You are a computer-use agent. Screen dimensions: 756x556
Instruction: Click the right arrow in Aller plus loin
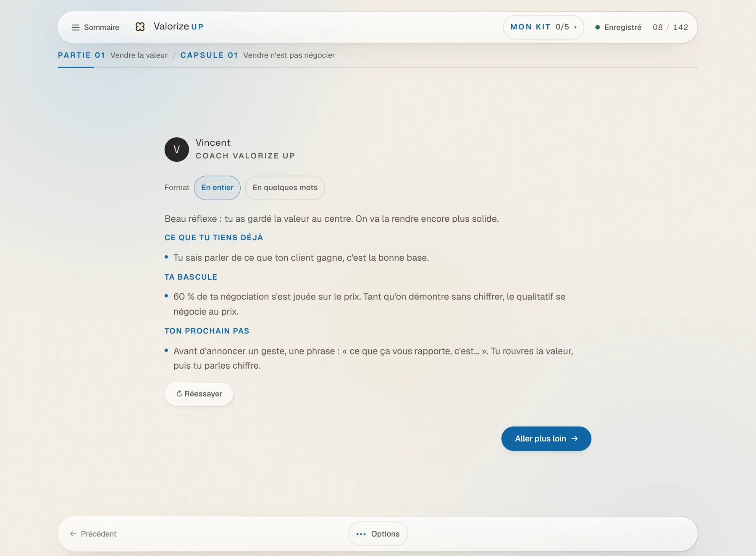point(575,438)
